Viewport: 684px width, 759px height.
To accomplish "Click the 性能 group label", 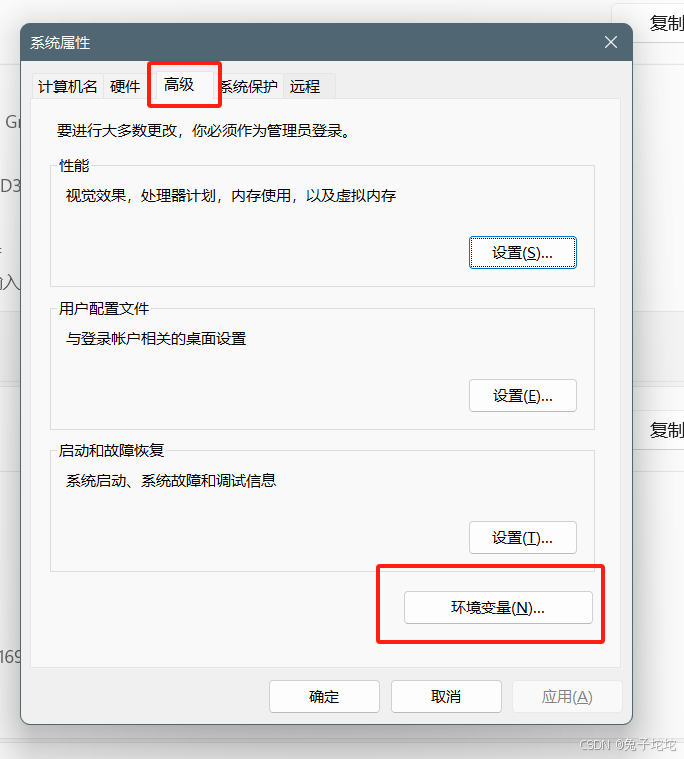I will click(x=74, y=166).
